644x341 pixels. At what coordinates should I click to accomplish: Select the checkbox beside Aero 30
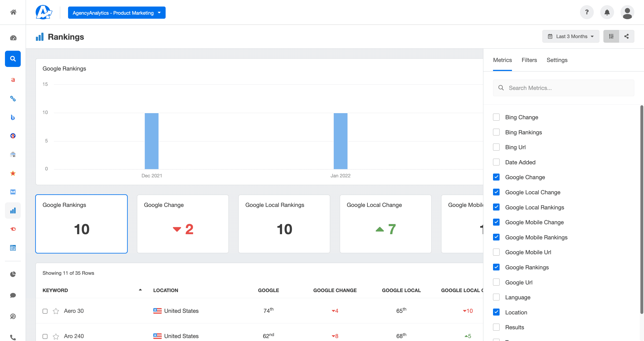tap(45, 311)
